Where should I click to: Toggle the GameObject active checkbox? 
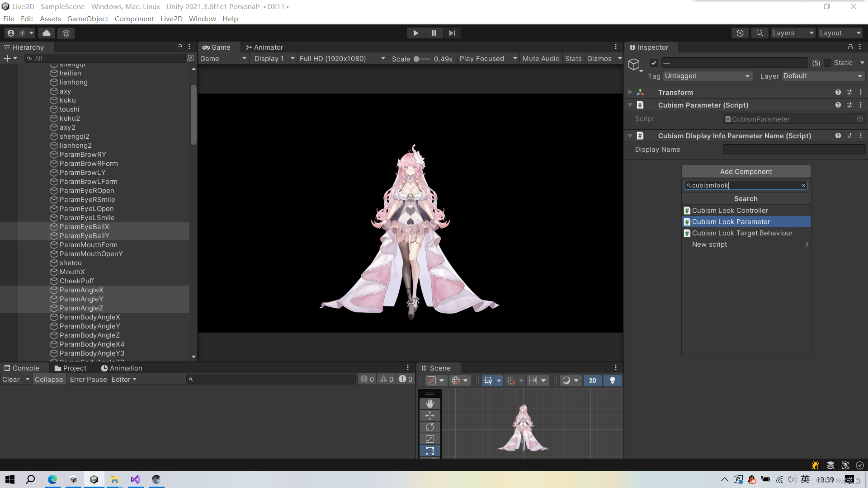point(654,63)
